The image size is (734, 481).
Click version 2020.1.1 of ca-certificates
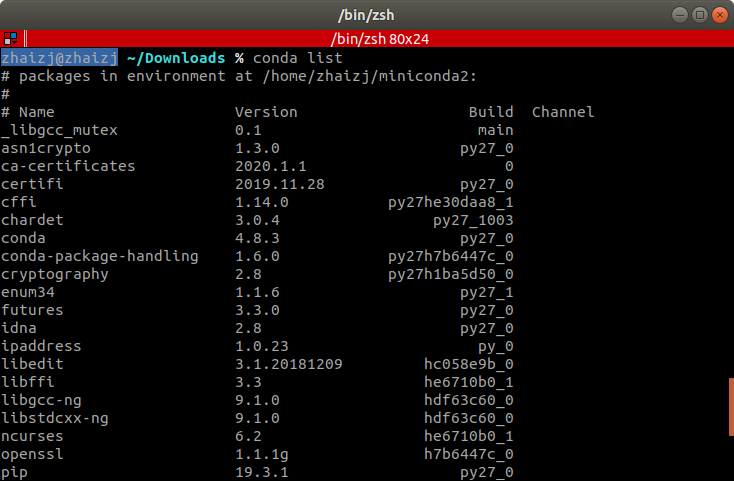pos(271,166)
